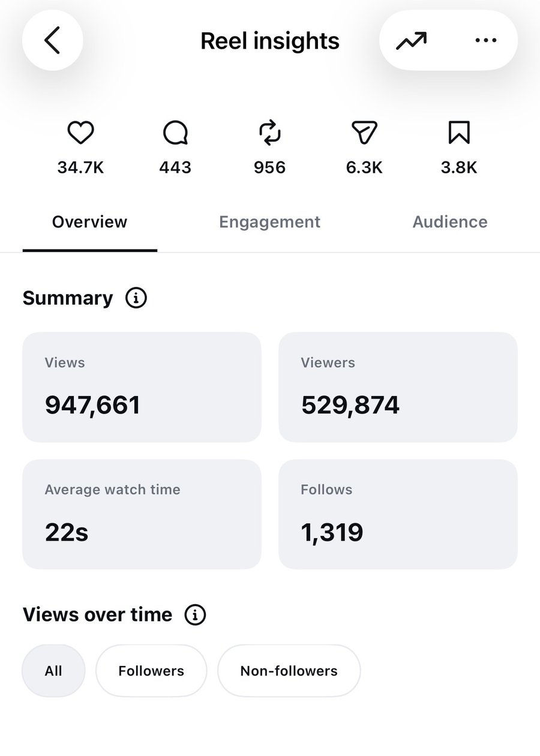Open the three-dot more options menu
Viewport: 540px width, 756px height.
coord(485,41)
